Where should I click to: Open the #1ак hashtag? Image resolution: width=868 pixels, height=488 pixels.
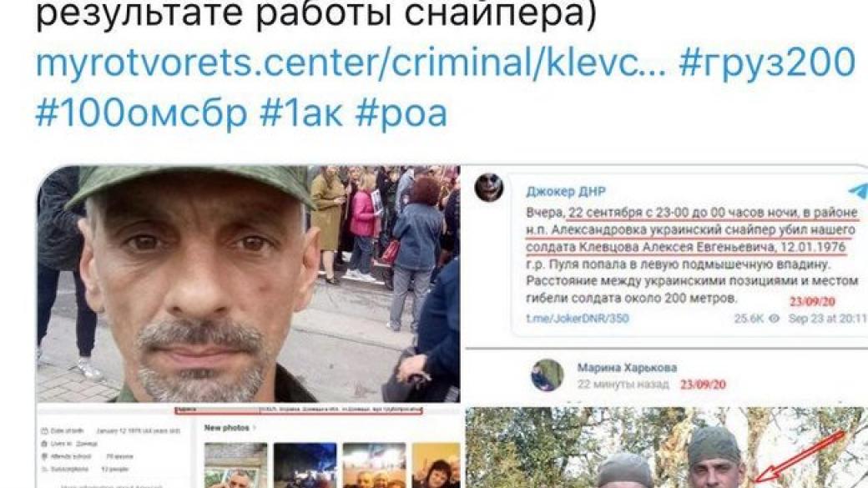(301, 113)
